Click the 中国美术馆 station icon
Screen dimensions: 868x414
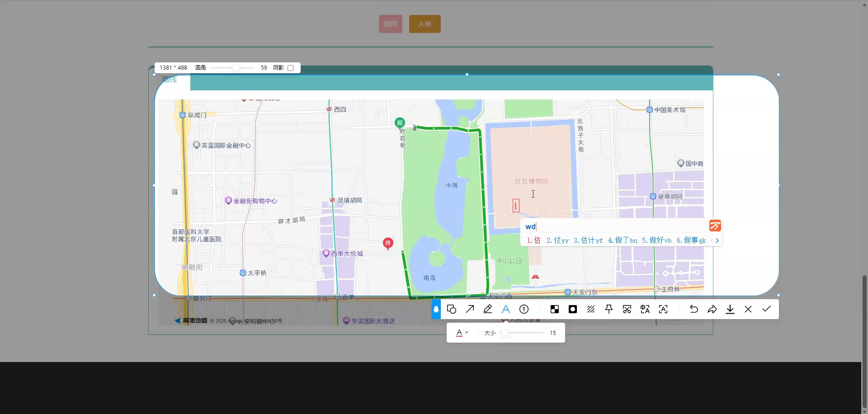(x=650, y=109)
